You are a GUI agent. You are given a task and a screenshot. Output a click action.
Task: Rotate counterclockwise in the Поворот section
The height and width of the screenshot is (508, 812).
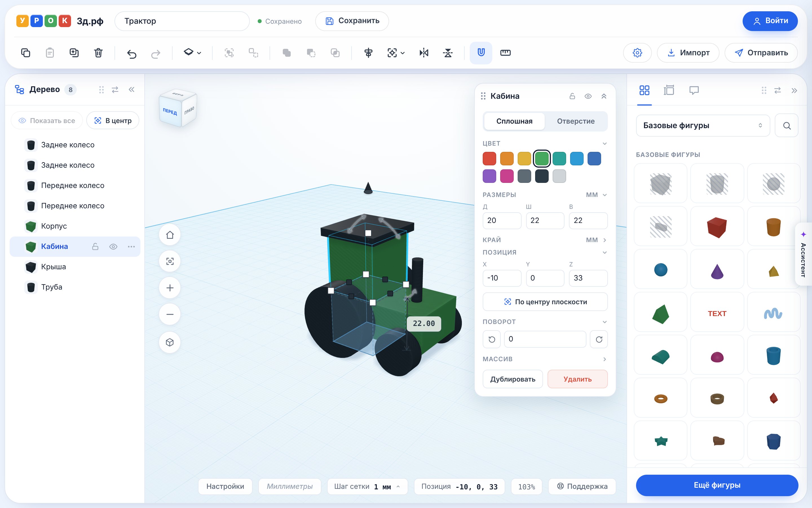coord(491,339)
